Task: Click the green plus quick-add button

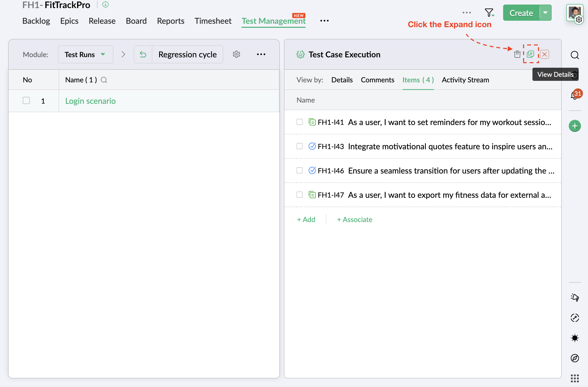Action: point(575,126)
